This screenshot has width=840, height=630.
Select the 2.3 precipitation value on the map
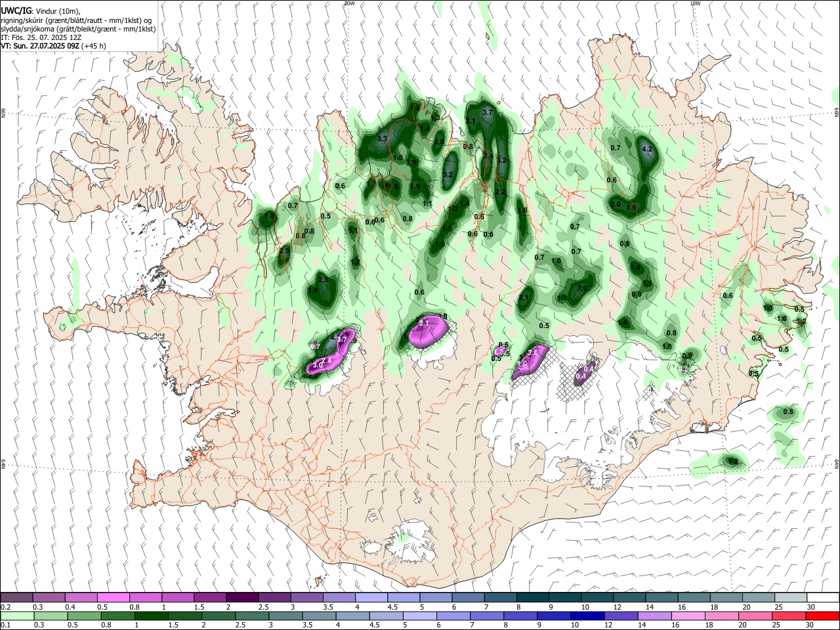click(323, 280)
